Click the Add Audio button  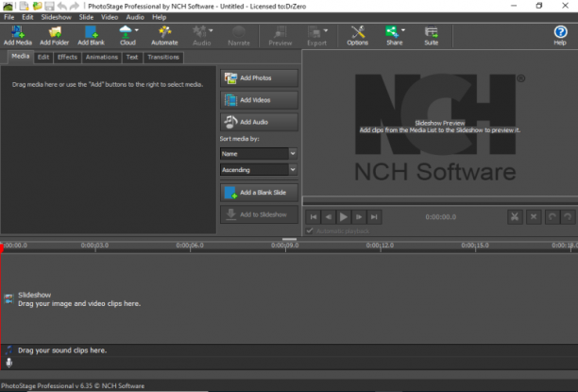259,122
